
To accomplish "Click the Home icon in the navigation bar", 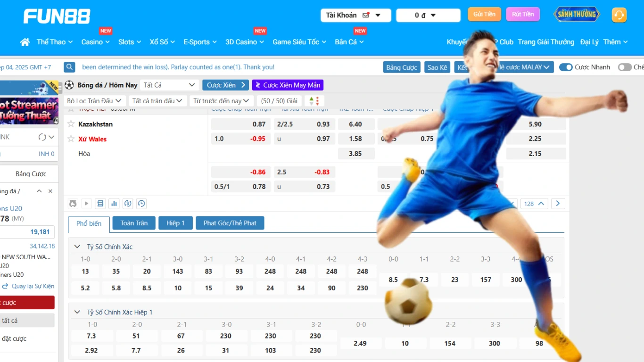I will pos(25,42).
